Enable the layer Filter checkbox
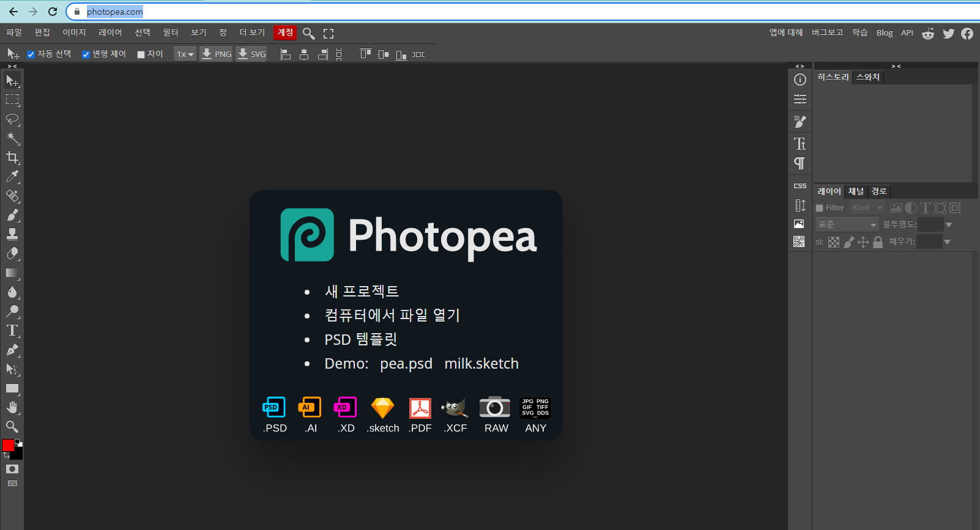The height and width of the screenshot is (530, 980). pos(820,208)
